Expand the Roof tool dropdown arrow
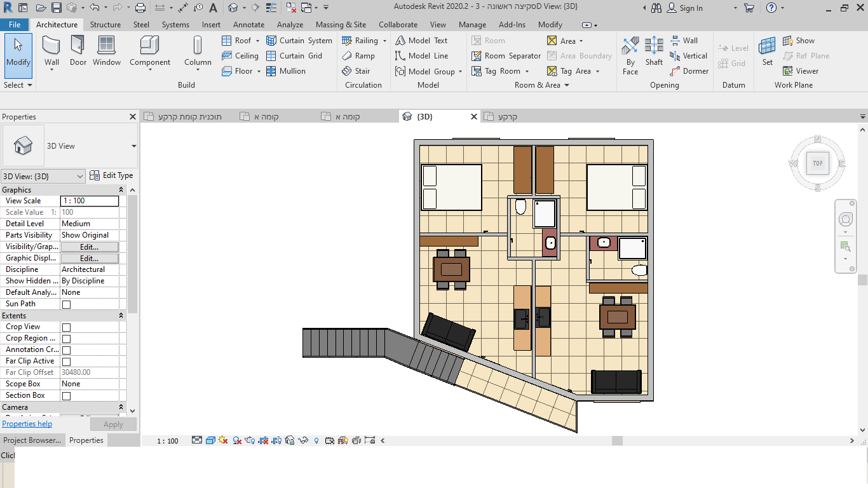Viewport: 868px width, 488px height. [258, 41]
